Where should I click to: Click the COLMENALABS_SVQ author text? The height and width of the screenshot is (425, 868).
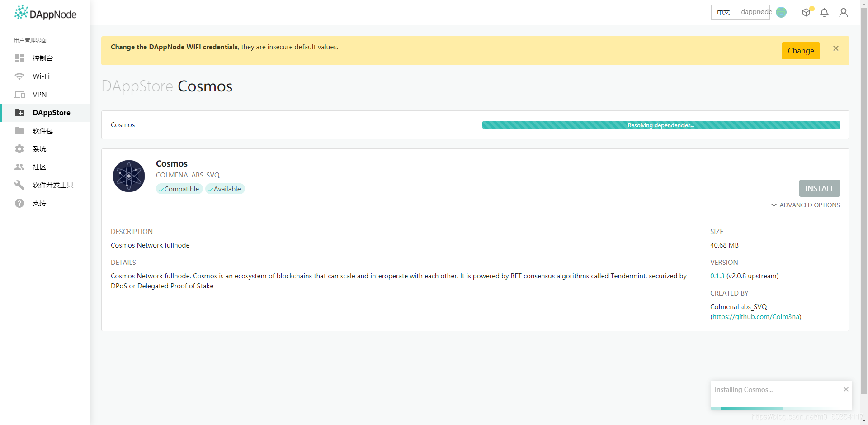point(188,175)
